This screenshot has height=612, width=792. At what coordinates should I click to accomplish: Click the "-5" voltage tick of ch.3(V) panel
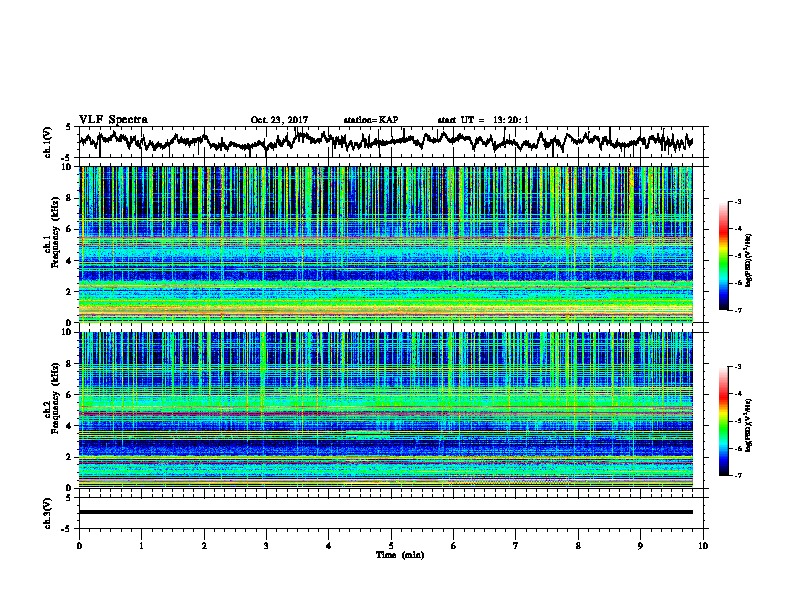(x=68, y=529)
